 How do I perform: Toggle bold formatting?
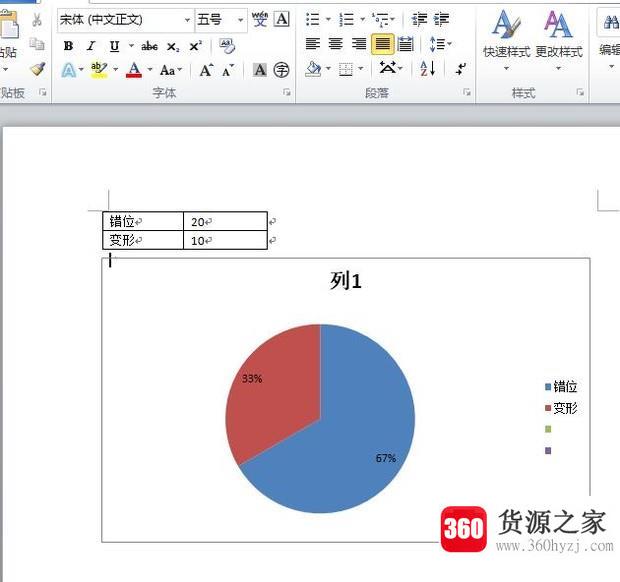[x=68, y=46]
